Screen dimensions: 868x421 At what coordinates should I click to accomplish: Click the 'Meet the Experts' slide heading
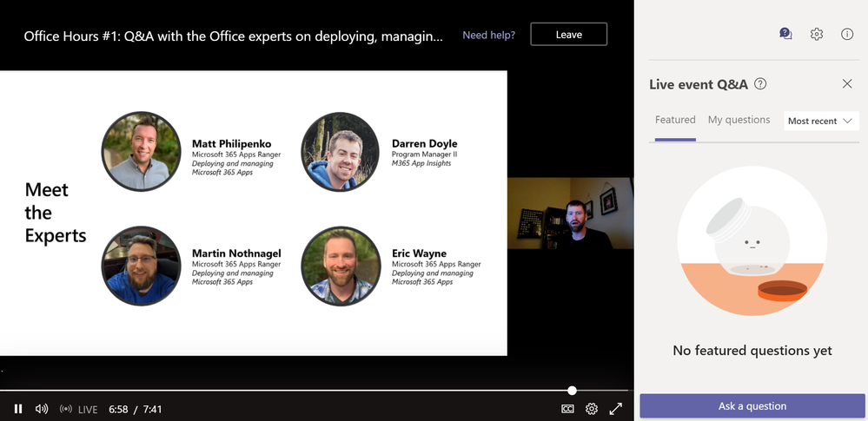click(x=56, y=213)
